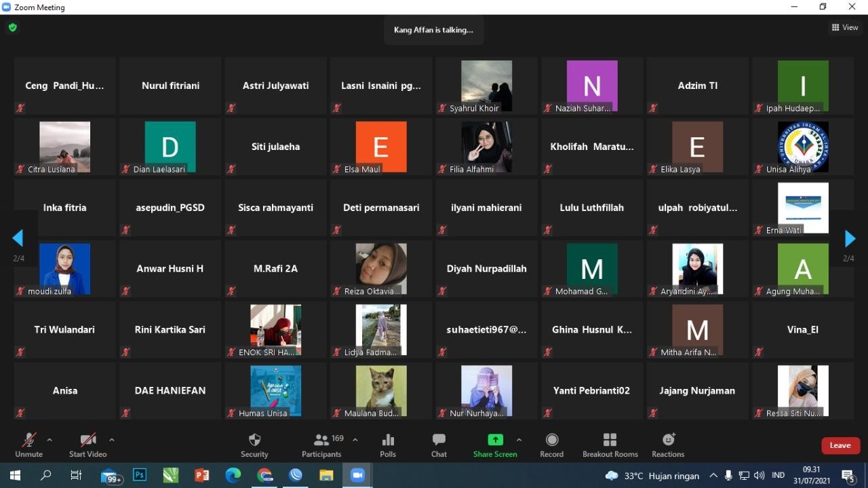Leave the meeting
The image size is (868, 488).
click(x=840, y=445)
